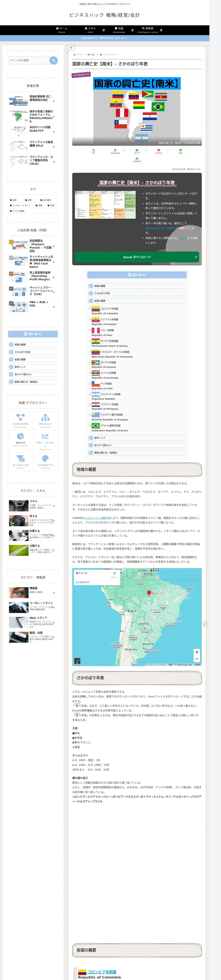The width and height of the screenshot is (221, 980).
Task: Open new article 原価計算基準 四二 標準原価の改訂
Action: point(33,100)
